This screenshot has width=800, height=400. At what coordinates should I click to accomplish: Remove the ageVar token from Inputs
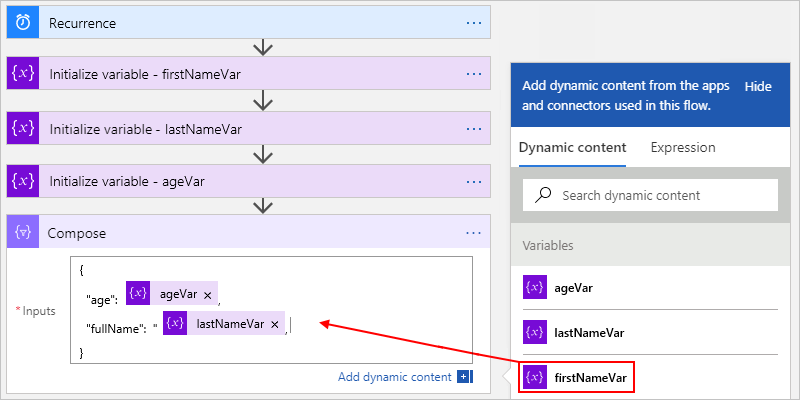coord(207,295)
